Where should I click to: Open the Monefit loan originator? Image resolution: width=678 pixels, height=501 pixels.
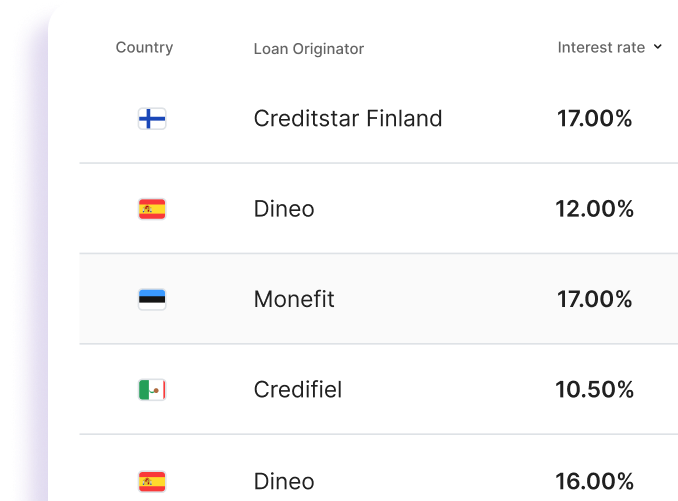coord(294,299)
